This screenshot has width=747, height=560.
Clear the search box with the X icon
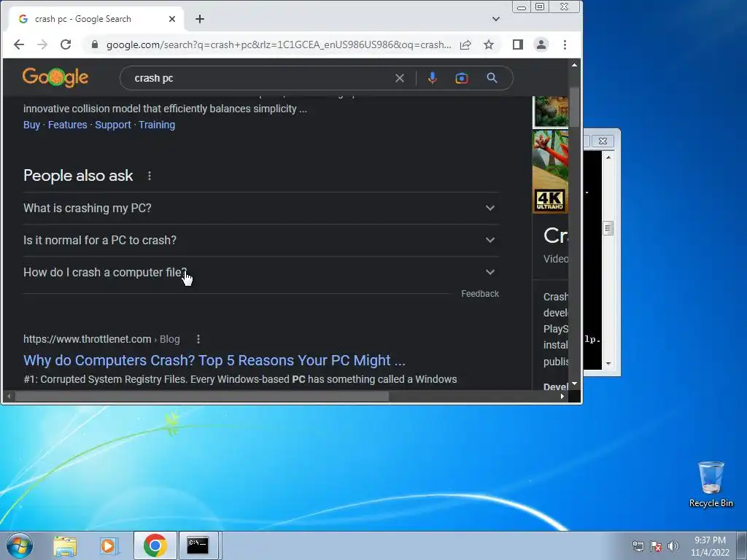pos(400,78)
